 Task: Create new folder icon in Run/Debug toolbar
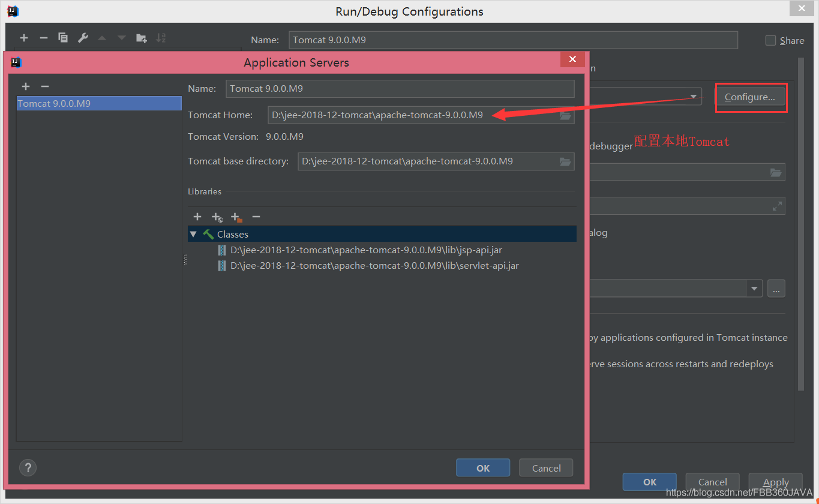pos(142,38)
